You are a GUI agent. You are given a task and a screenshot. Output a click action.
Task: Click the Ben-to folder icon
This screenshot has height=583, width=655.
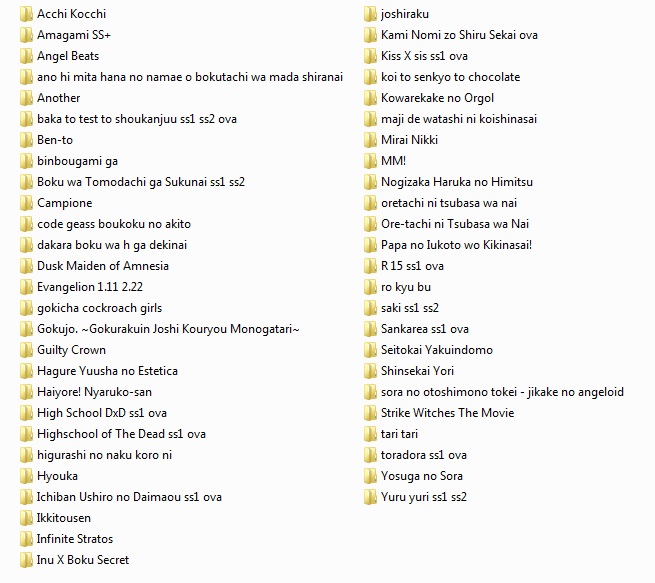pyautogui.click(x=26, y=140)
